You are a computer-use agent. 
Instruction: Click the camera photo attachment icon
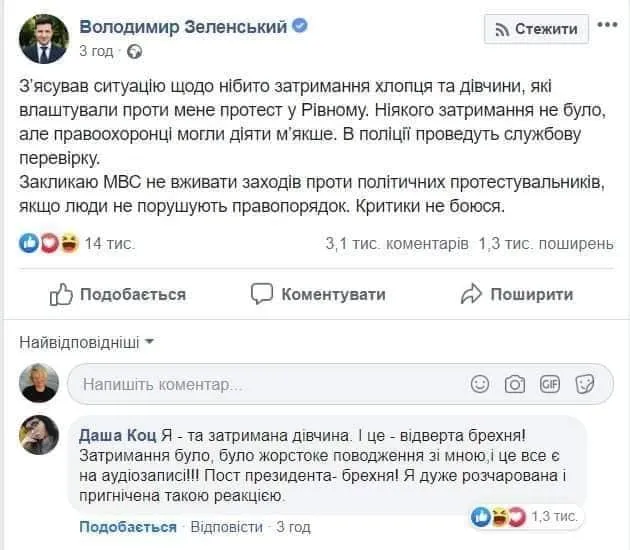(x=515, y=384)
